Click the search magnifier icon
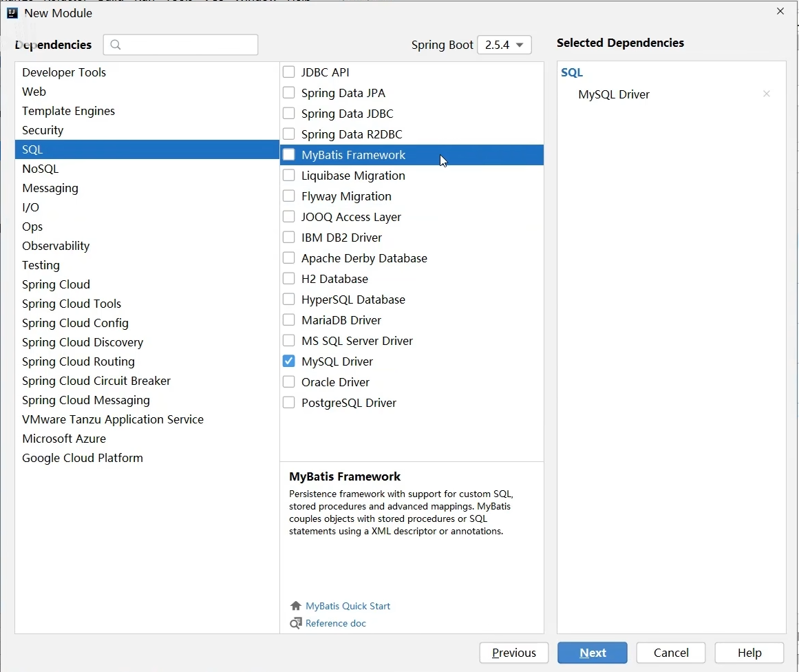The height and width of the screenshot is (672, 799). [116, 45]
